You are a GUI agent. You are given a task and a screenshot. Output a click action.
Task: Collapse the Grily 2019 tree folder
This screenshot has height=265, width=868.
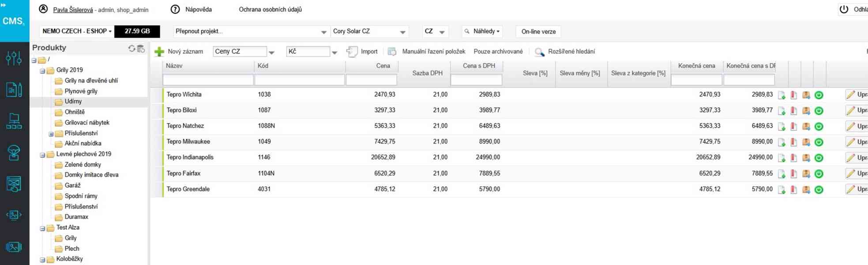click(x=43, y=71)
